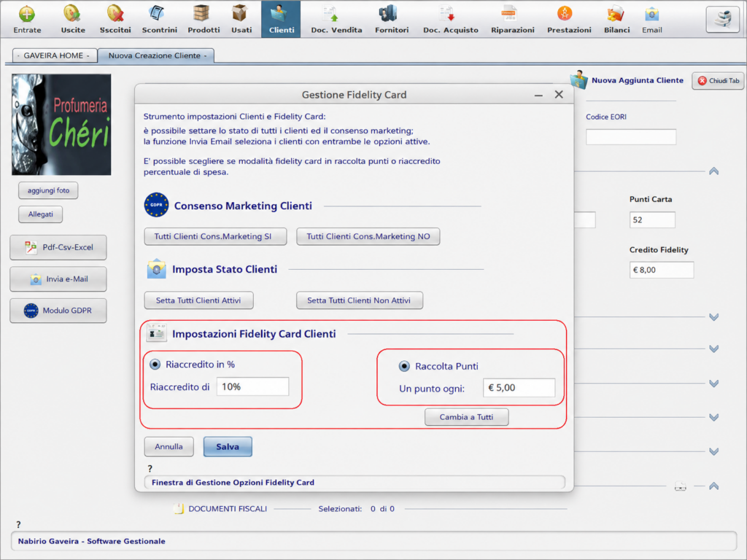Viewport: 747px width, 560px height.
Task: Click Setta Tutti Clienti Attivi
Action: (x=198, y=300)
